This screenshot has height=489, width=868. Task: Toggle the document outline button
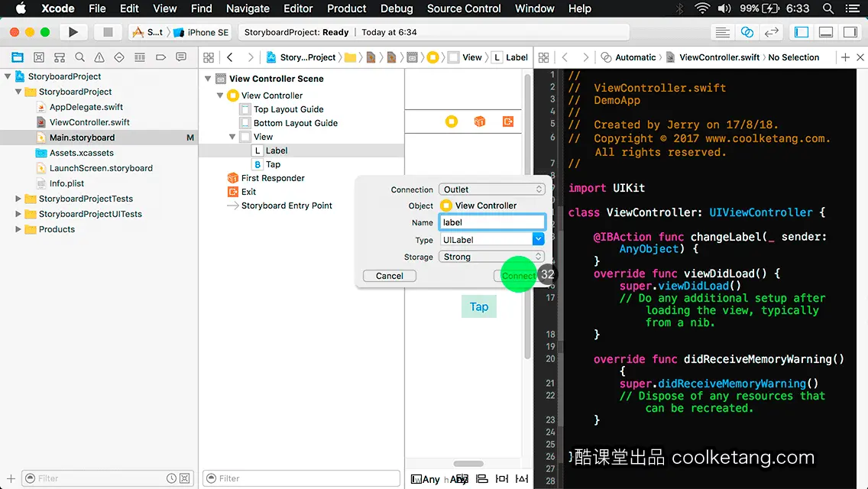click(416, 479)
